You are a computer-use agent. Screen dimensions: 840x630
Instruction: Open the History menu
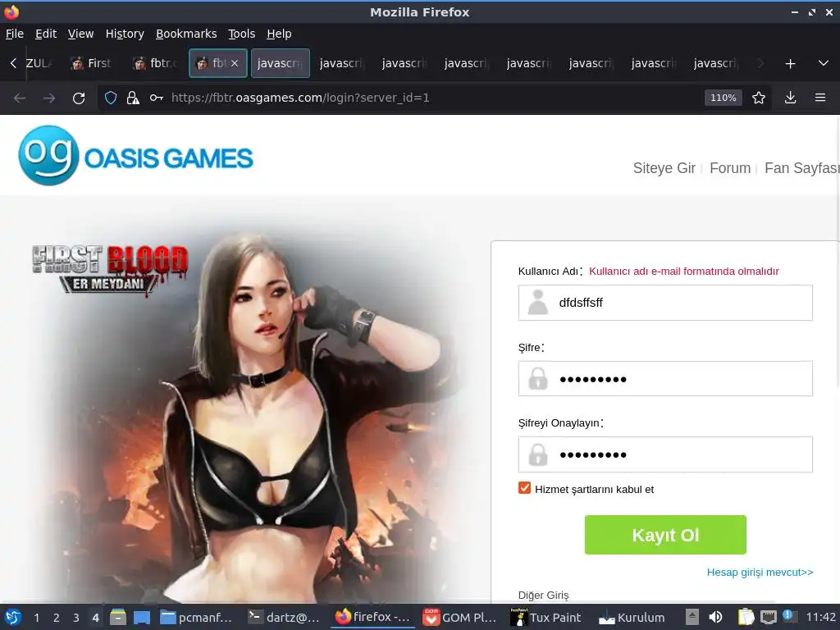pyautogui.click(x=125, y=34)
